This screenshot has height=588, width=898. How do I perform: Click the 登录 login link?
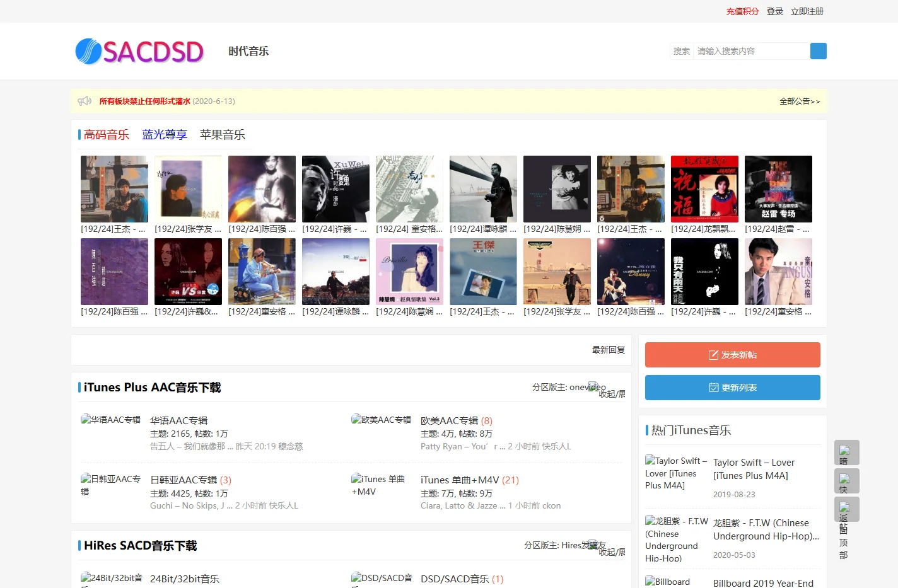(775, 11)
